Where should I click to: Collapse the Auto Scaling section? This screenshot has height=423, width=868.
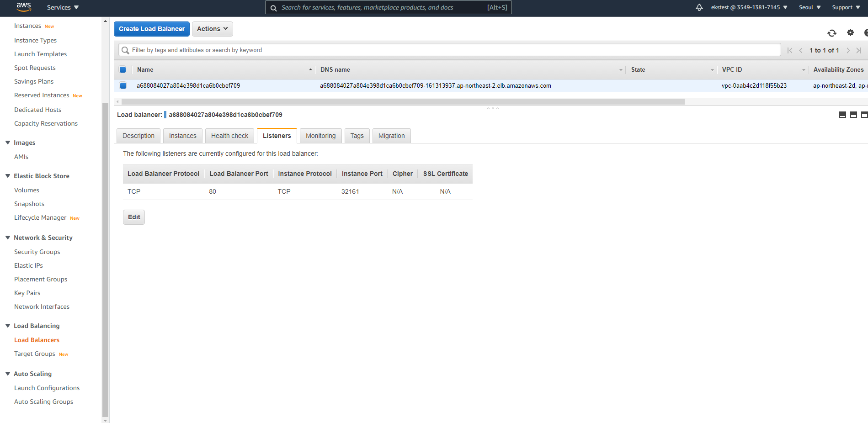[8, 374]
